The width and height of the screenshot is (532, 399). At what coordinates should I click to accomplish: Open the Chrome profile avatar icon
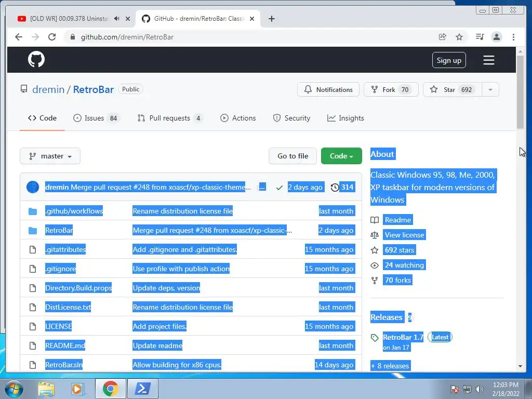tap(496, 37)
